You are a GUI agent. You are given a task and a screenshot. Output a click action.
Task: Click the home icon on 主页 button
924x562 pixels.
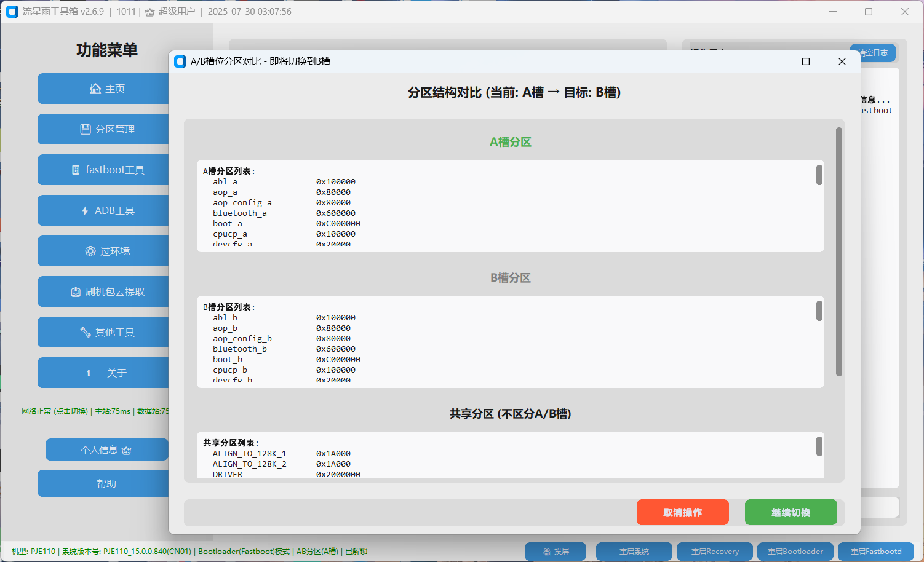pos(95,89)
